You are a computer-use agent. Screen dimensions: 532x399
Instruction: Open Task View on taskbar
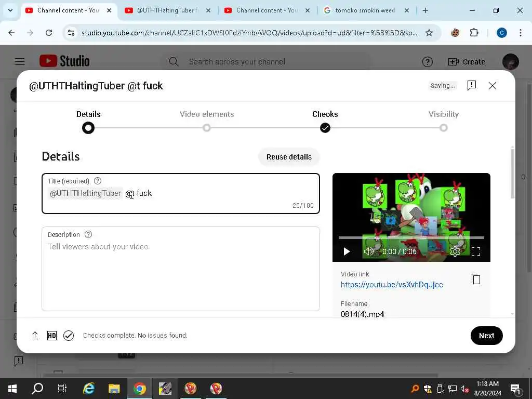coord(62,389)
